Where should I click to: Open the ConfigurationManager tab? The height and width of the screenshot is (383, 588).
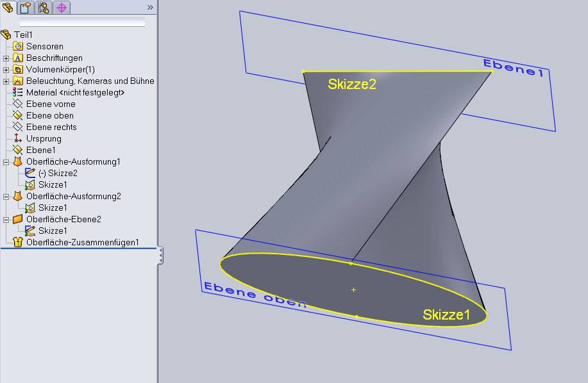coord(44,8)
